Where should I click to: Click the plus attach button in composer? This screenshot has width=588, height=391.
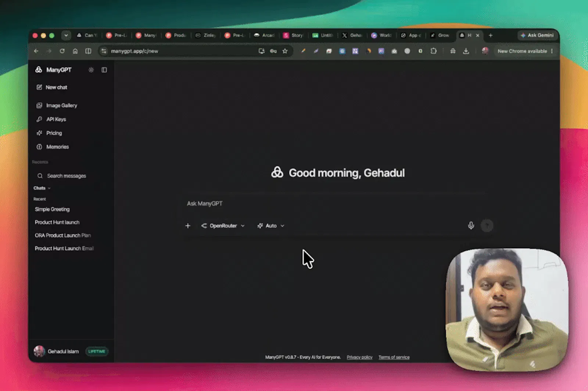(188, 226)
